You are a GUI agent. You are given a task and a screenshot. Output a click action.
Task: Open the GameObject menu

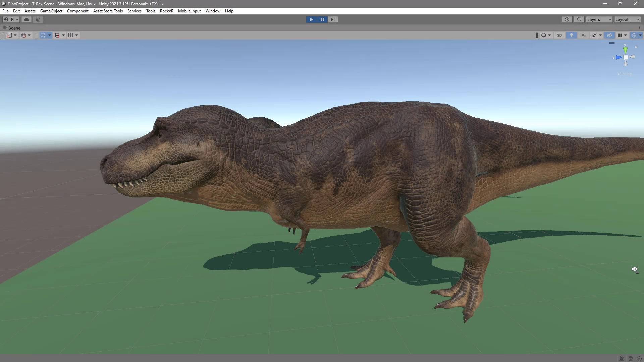51,11
